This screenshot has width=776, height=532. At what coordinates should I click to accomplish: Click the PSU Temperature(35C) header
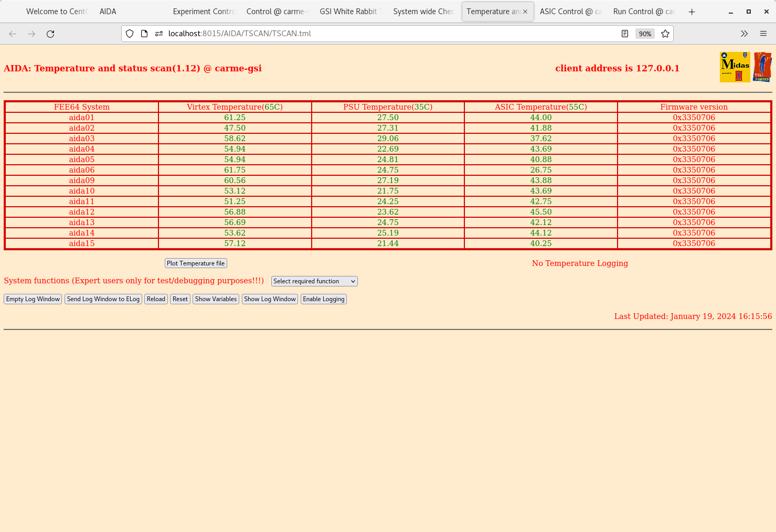(388, 107)
